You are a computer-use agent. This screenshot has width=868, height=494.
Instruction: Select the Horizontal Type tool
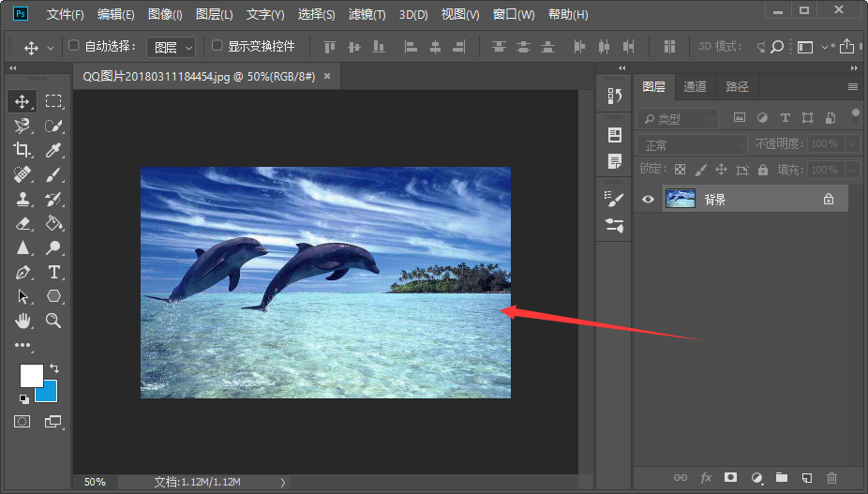coord(53,272)
